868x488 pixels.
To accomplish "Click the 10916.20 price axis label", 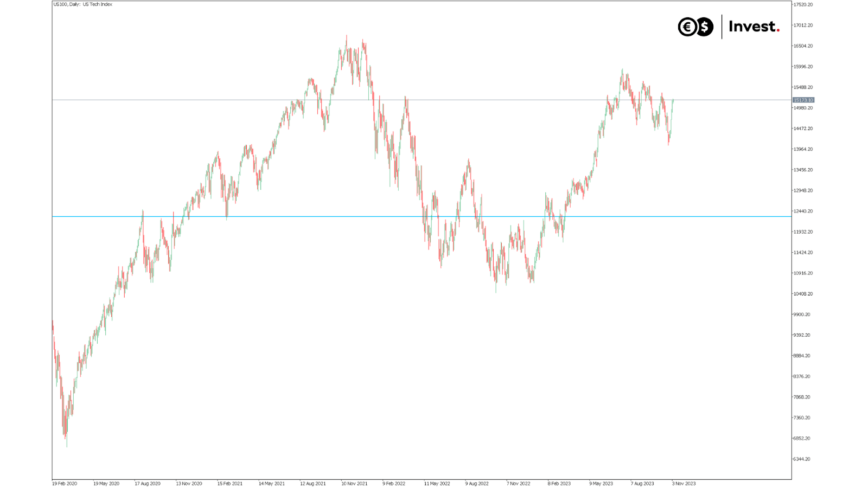I will (803, 273).
